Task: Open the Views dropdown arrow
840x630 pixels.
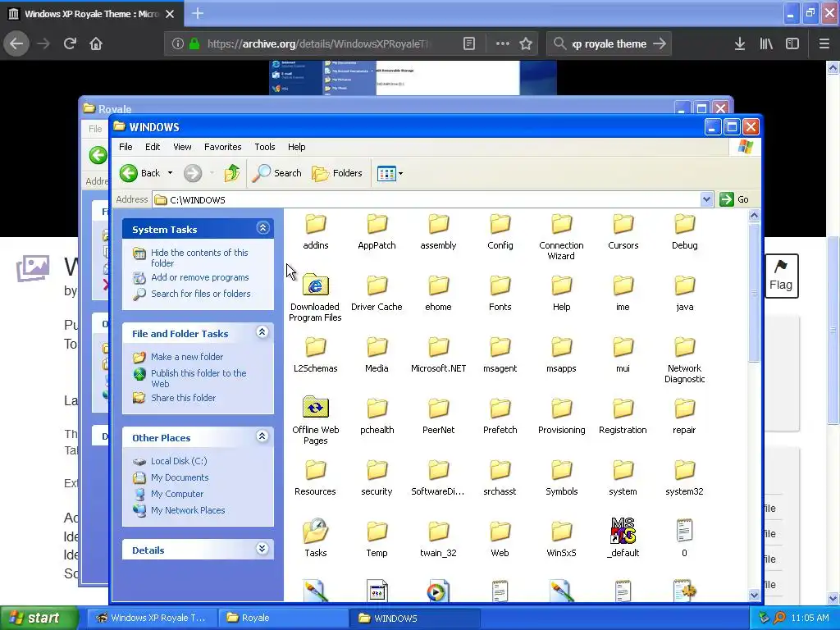Action: (x=400, y=174)
